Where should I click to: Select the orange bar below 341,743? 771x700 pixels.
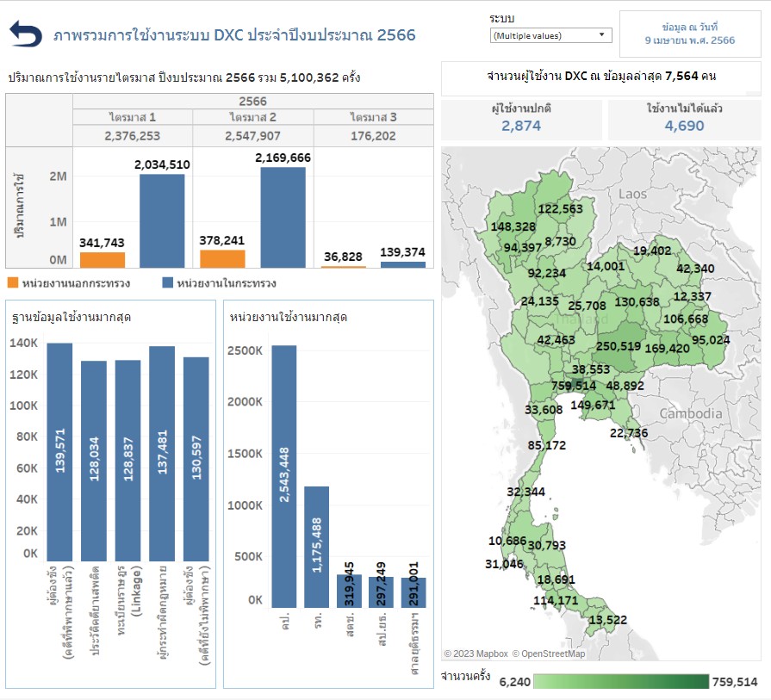coord(103,260)
